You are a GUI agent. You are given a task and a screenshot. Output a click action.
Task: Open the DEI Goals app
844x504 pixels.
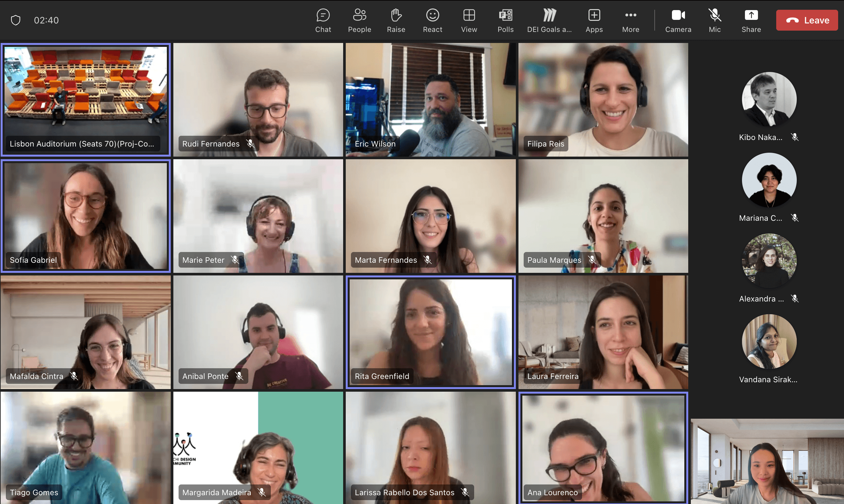(x=549, y=21)
